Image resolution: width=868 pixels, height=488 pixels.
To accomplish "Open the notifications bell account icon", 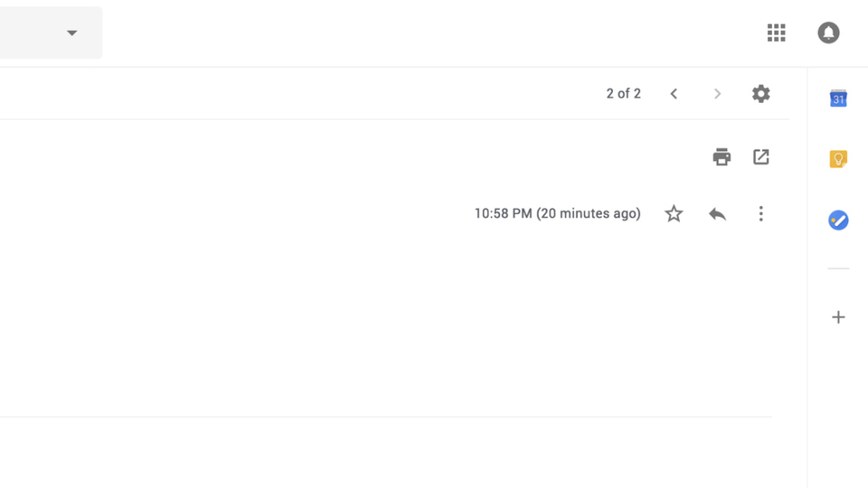I will click(829, 33).
